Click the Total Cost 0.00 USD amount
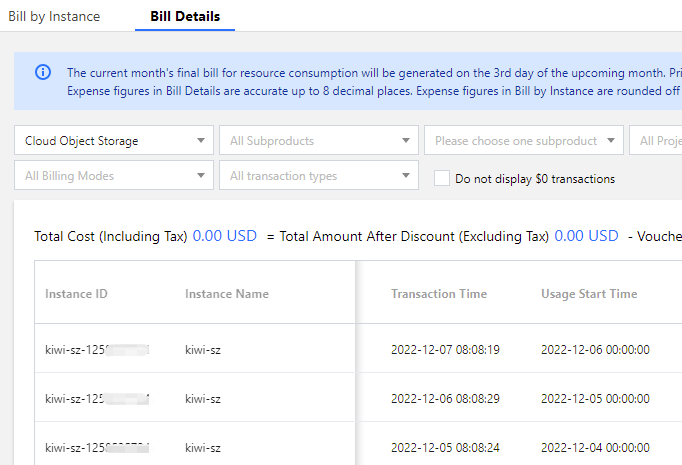This screenshot has width=682, height=465. pos(225,236)
